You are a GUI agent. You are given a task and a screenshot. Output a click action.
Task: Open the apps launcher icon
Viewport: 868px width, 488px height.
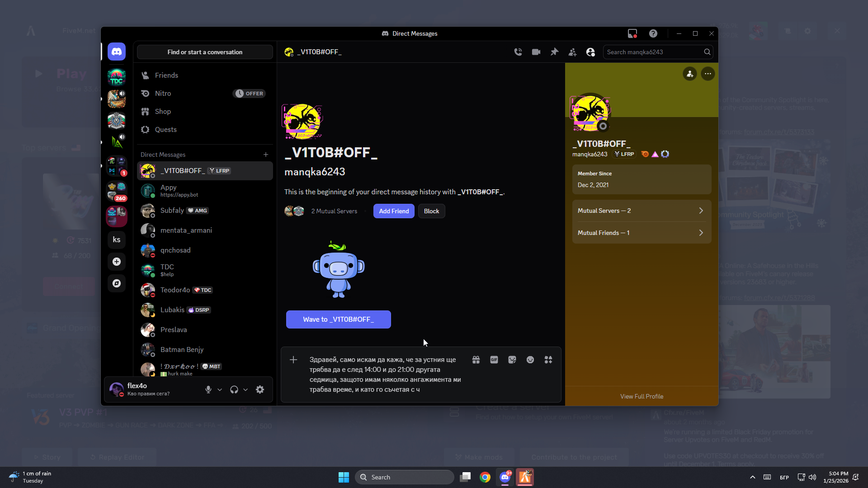(x=548, y=360)
